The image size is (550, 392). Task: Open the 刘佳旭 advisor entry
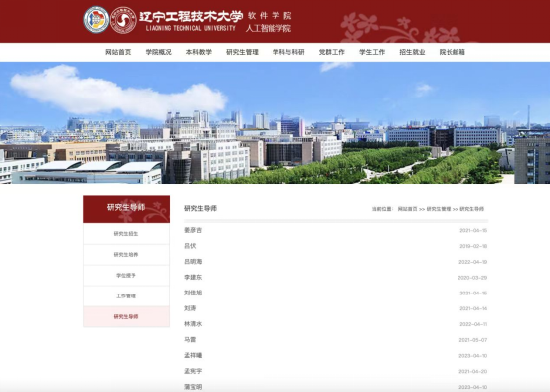193,293
